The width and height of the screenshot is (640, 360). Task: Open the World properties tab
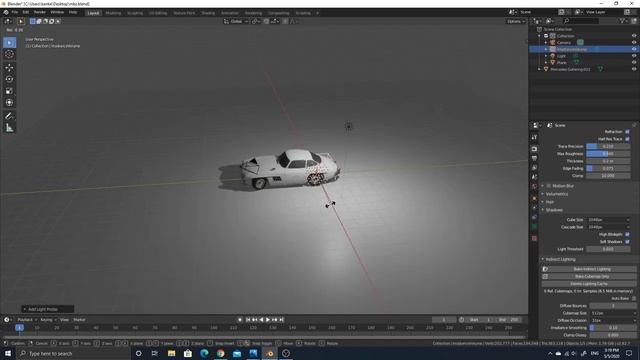534,187
